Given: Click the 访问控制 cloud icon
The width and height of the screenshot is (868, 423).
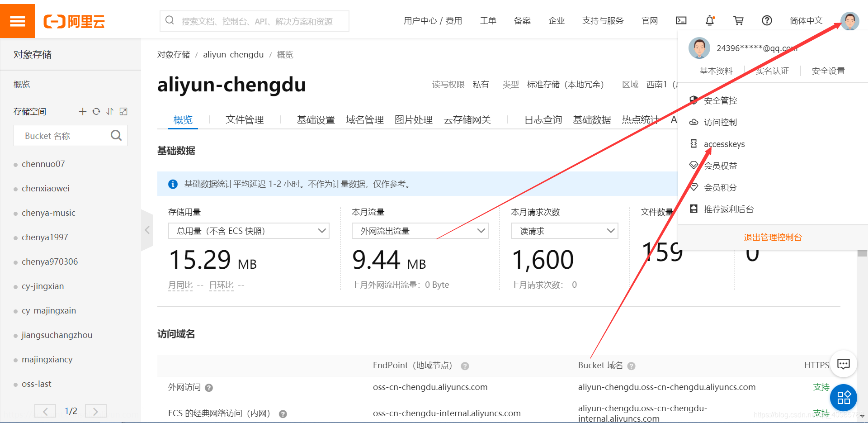Looking at the screenshot, I should coord(693,122).
